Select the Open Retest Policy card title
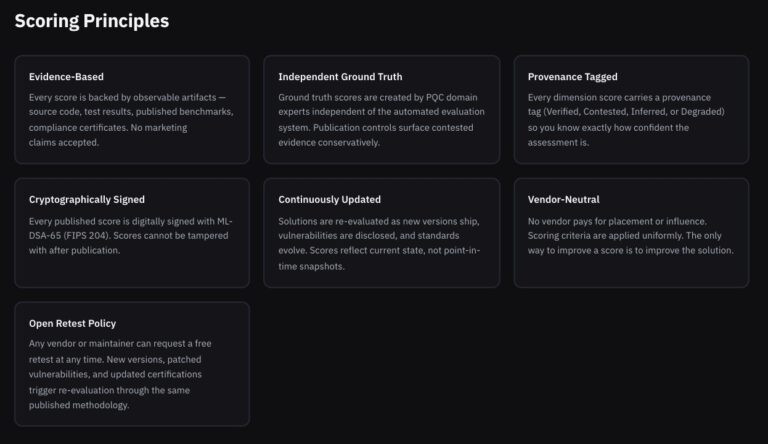This screenshot has height=444, width=768. 72,323
